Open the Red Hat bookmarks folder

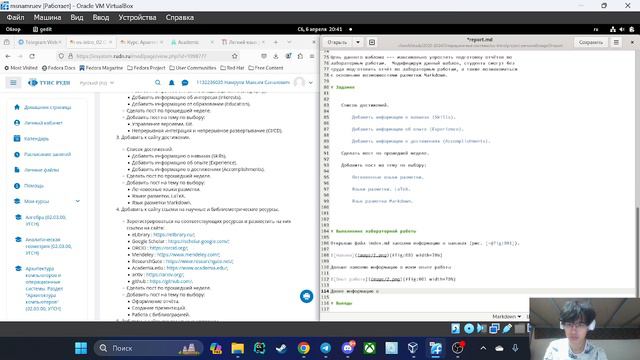(232, 68)
